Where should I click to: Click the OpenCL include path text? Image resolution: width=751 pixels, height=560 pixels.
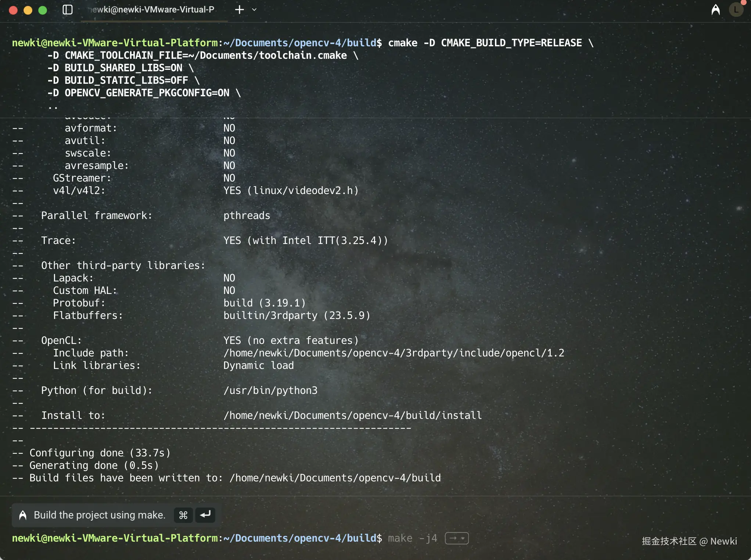(x=393, y=353)
